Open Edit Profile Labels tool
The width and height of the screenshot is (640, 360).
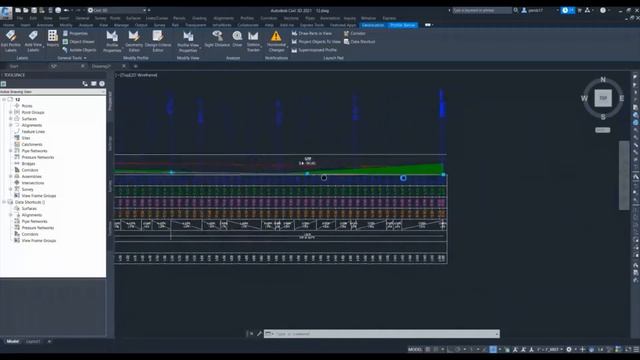click(11, 41)
